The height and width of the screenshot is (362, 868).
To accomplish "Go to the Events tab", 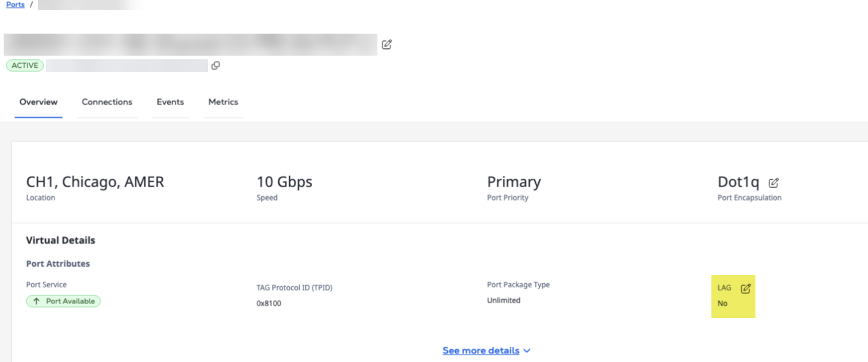I will pyautogui.click(x=170, y=102).
